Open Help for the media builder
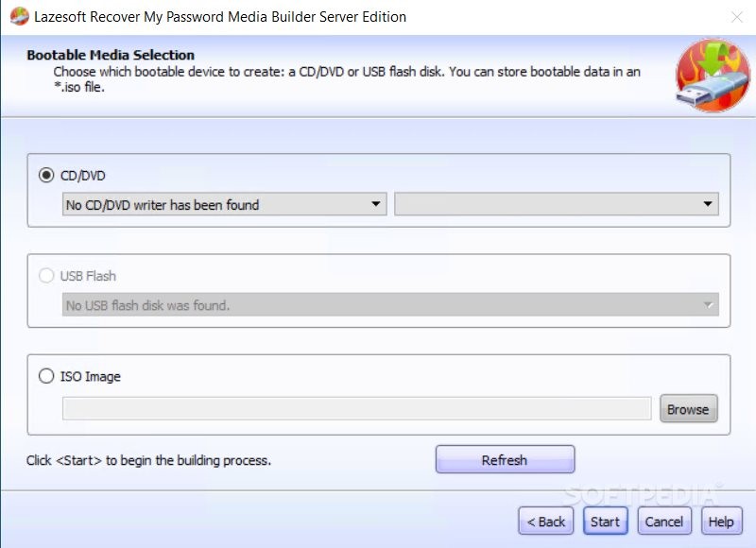Image resolution: width=756 pixels, height=548 pixels. (x=721, y=521)
